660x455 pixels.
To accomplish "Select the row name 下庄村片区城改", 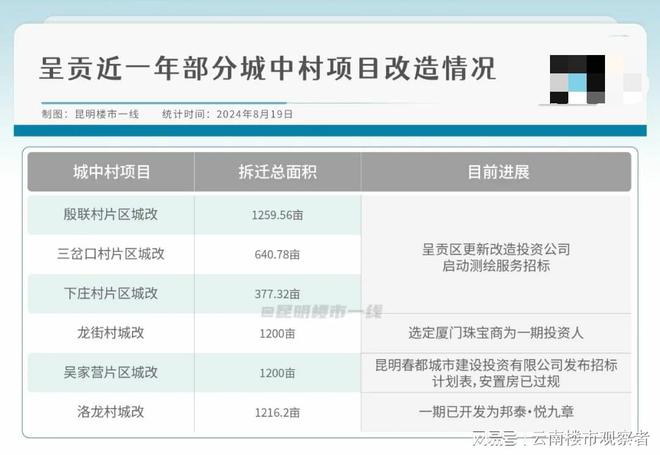I will pos(111,293).
